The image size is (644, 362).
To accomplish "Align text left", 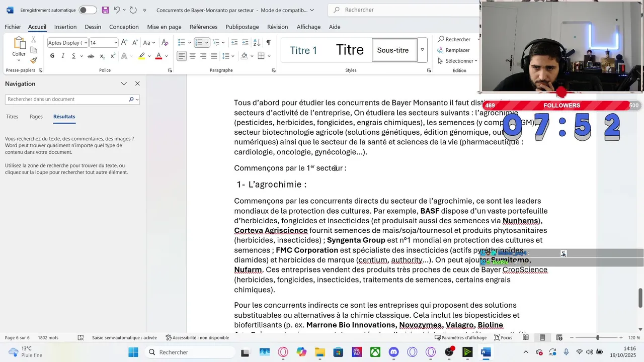I will 182,56.
